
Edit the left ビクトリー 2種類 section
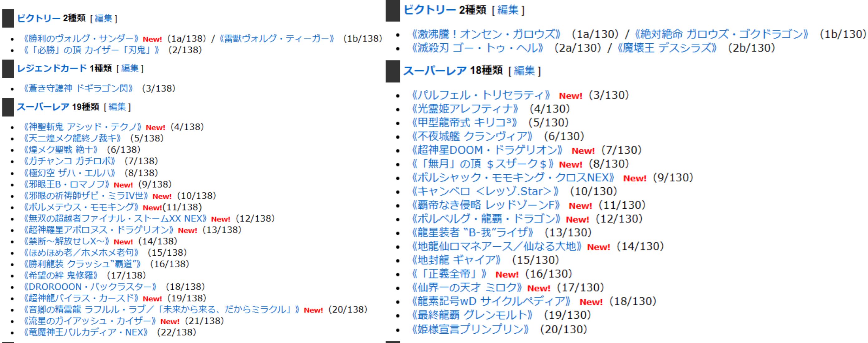(x=103, y=18)
